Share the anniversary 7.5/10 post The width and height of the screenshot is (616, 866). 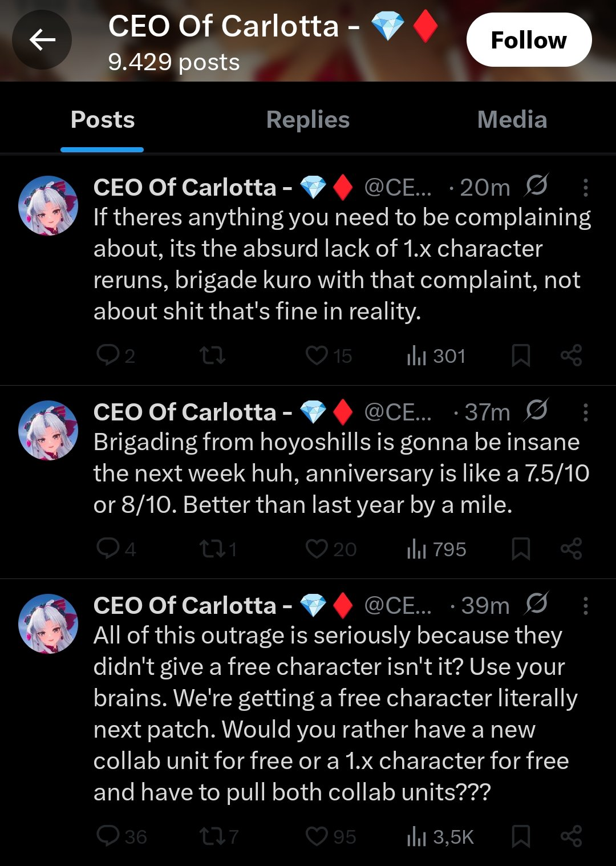click(x=571, y=549)
